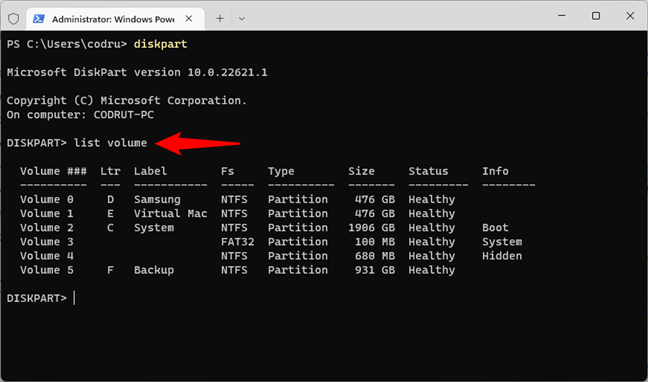The width and height of the screenshot is (648, 382).
Task: Select the Administrator: Windows PowerShell tab
Action: [115, 19]
